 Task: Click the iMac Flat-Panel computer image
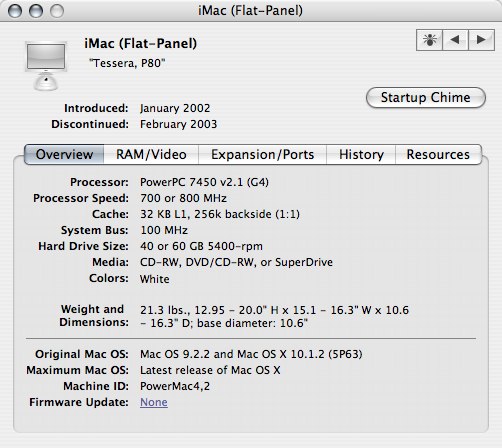click(x=46, y=66)
